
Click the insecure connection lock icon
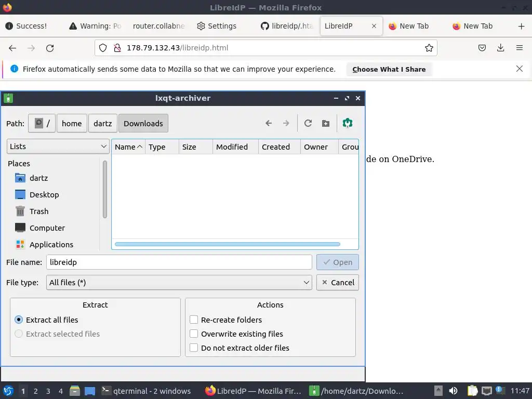[x=117, y=48]
